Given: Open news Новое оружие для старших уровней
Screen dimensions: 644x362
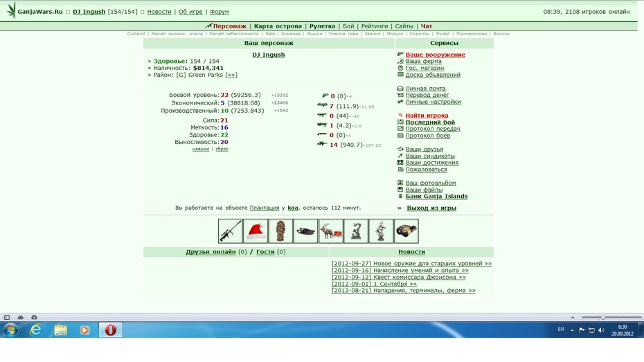Looking at the screenshot, I should (x=411, y=264).
